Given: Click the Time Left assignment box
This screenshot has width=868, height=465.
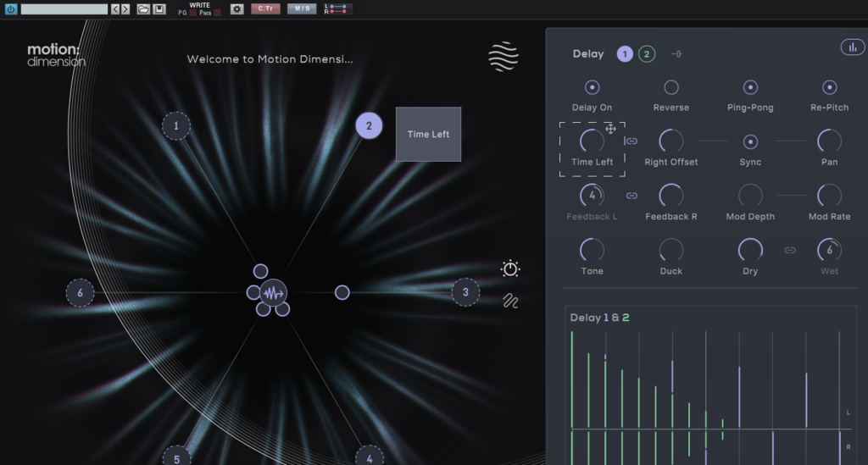Looking at the screenshot, I should coord(428,135).
